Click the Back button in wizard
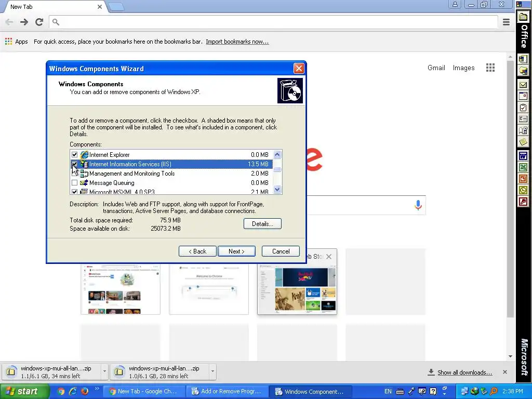This screenshot has height=399, width=532. 197,251
